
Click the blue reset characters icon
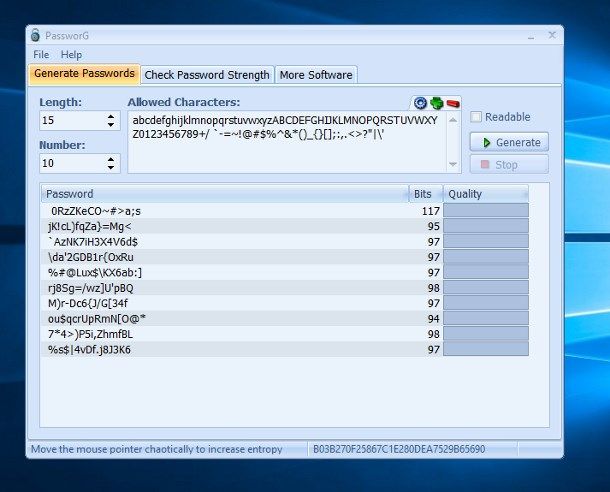click(420, 103)
